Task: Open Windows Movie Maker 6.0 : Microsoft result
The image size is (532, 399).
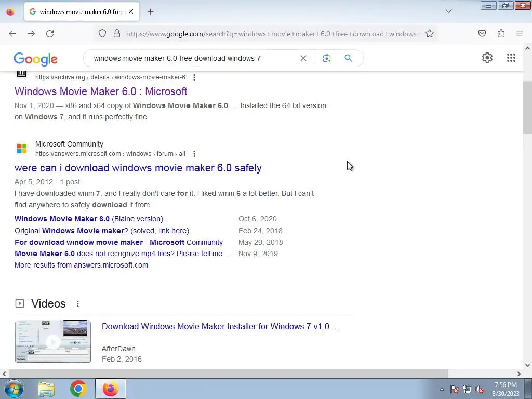Action: (101, 91)
